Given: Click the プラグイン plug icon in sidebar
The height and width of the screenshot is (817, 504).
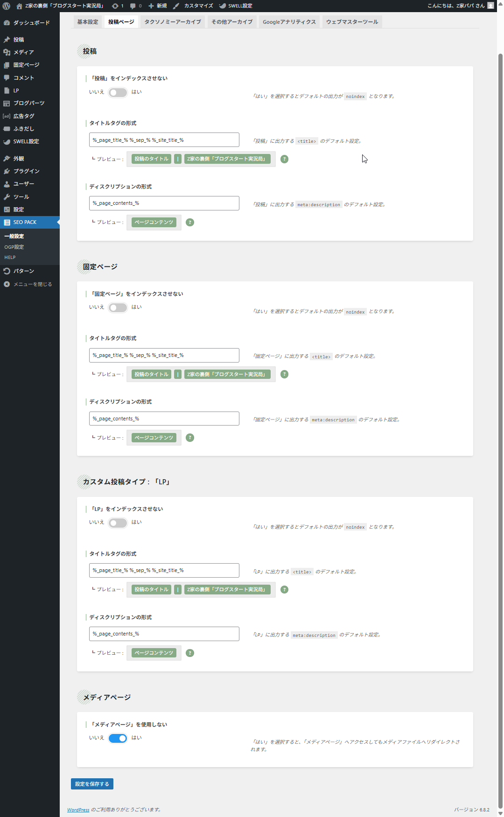Looking at the screenshot, I should 7,171.
